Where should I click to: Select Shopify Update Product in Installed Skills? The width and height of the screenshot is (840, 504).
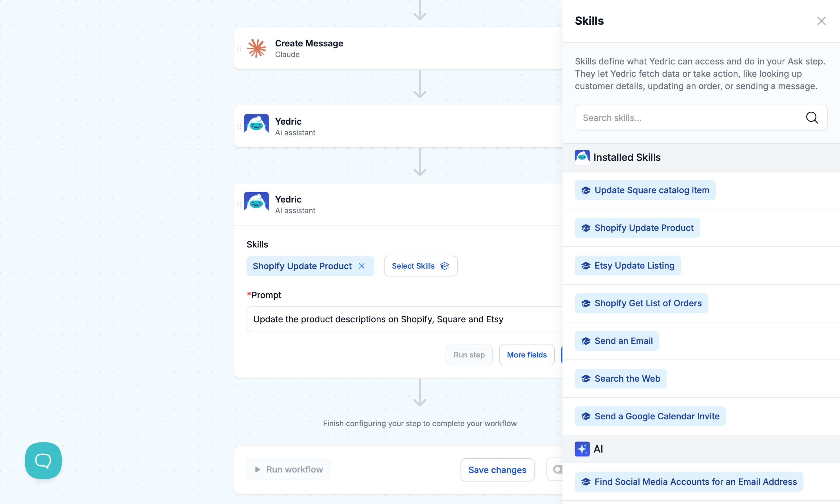coord(637,228)
